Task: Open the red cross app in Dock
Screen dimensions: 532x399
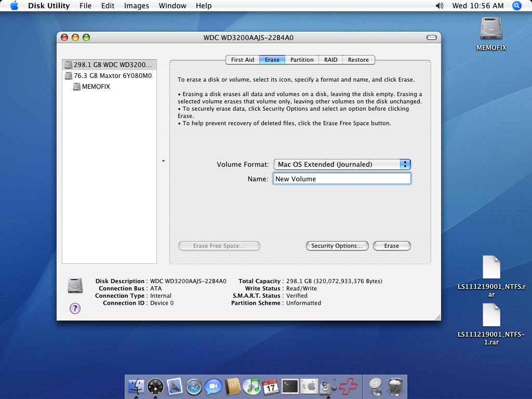Action: pyautogui.click(x=348, y=387)
